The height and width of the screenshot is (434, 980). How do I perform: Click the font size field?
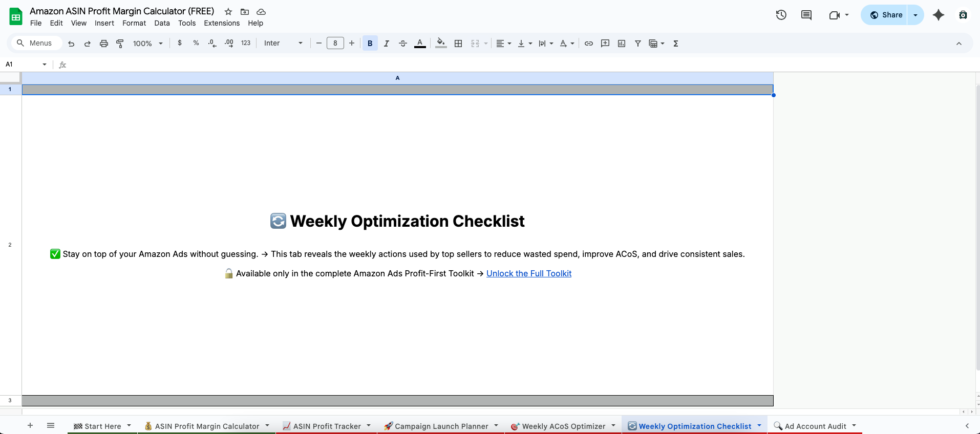(335, 44)
